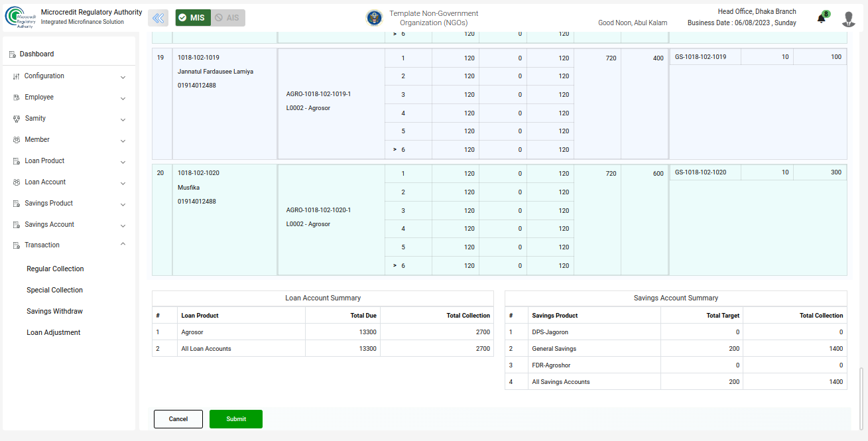The height and width of the screenshot is (441, 868).
Task: Click Transaction sidebar icon
Action: pyautogui.click(x=17, y=245)
